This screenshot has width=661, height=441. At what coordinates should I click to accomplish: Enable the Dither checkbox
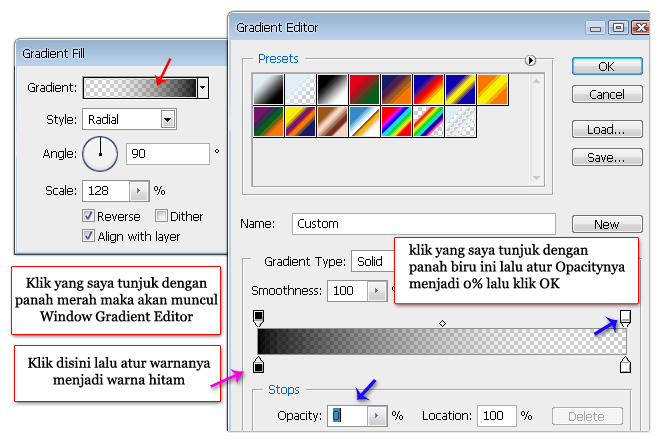pos(161,216)
